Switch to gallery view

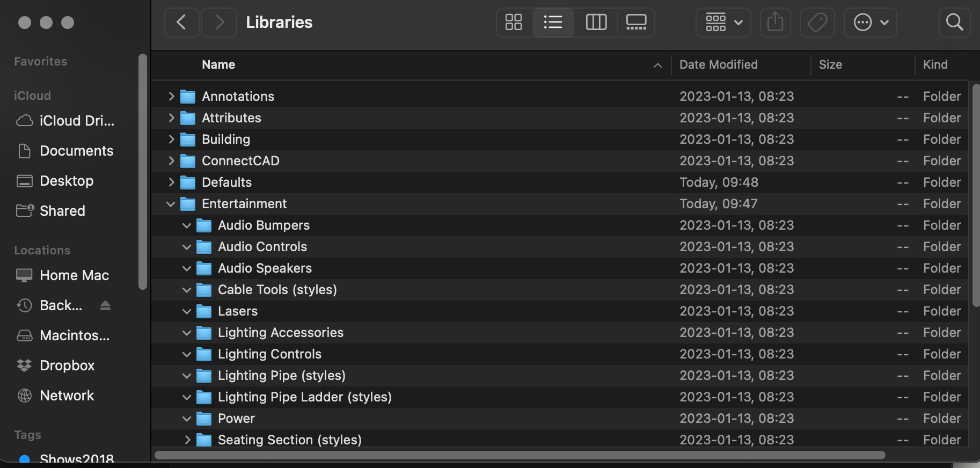point(636,23)
